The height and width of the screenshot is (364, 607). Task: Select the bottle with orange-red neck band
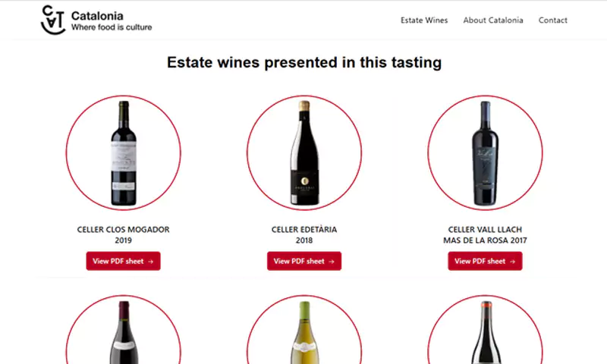pyautogui.click(x=486, y=332)
